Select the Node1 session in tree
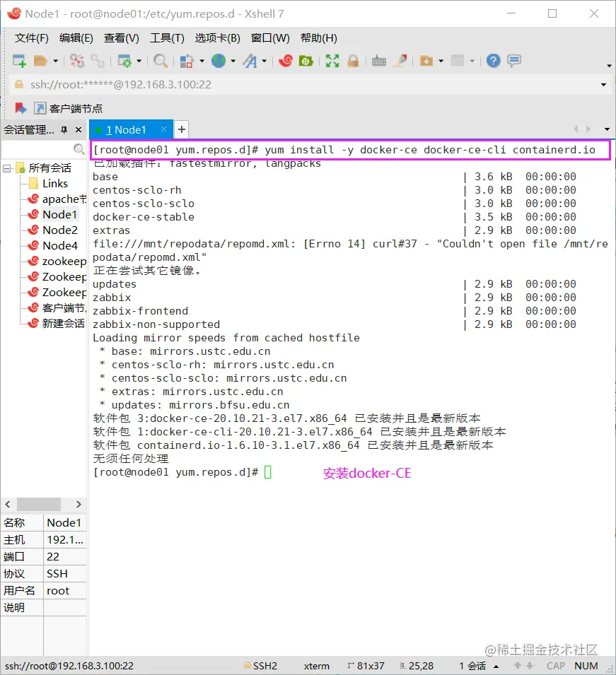The height and width of the screenshot is (675, 616). pyautogui.click(x=52, y=215)
